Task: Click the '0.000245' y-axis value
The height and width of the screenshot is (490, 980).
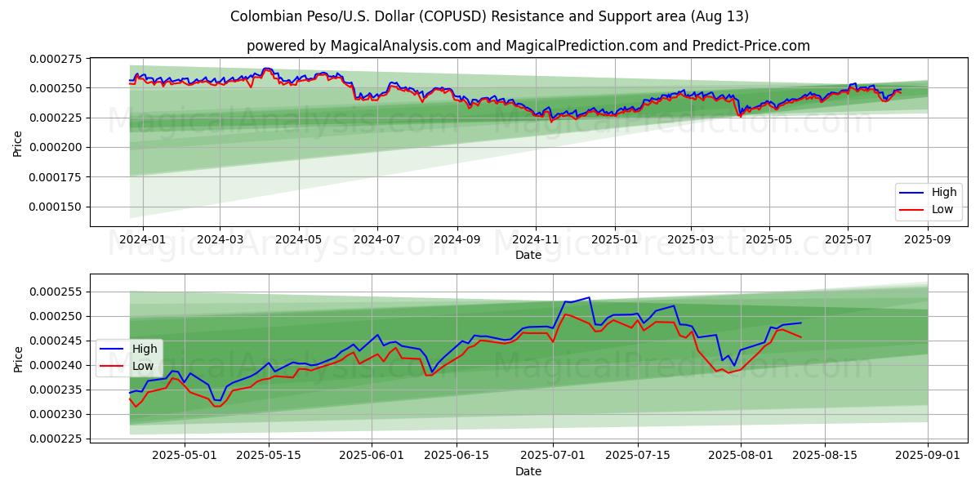Action: click(56, 341)
